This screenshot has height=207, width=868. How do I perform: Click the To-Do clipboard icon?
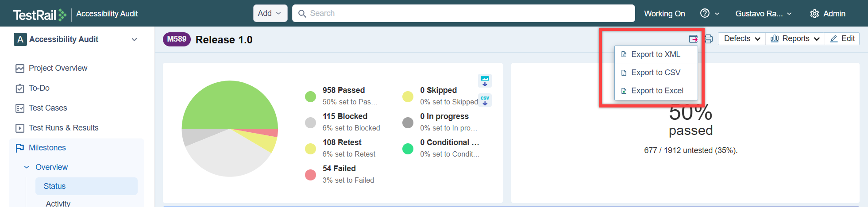[x=20, y=88]
